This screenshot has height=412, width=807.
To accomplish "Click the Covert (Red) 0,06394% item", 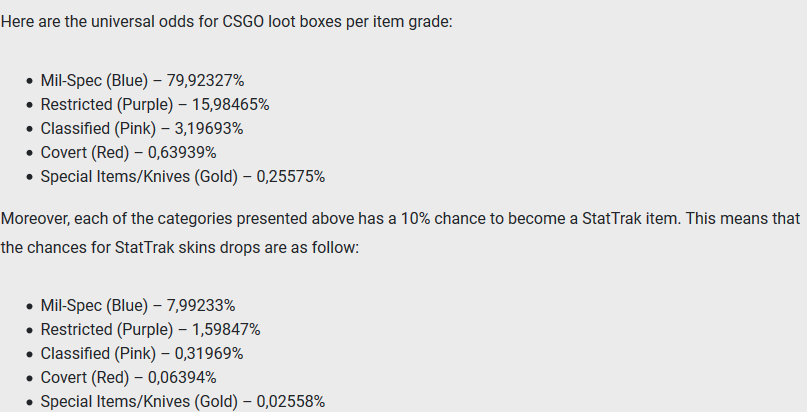I will pos(129,378).
